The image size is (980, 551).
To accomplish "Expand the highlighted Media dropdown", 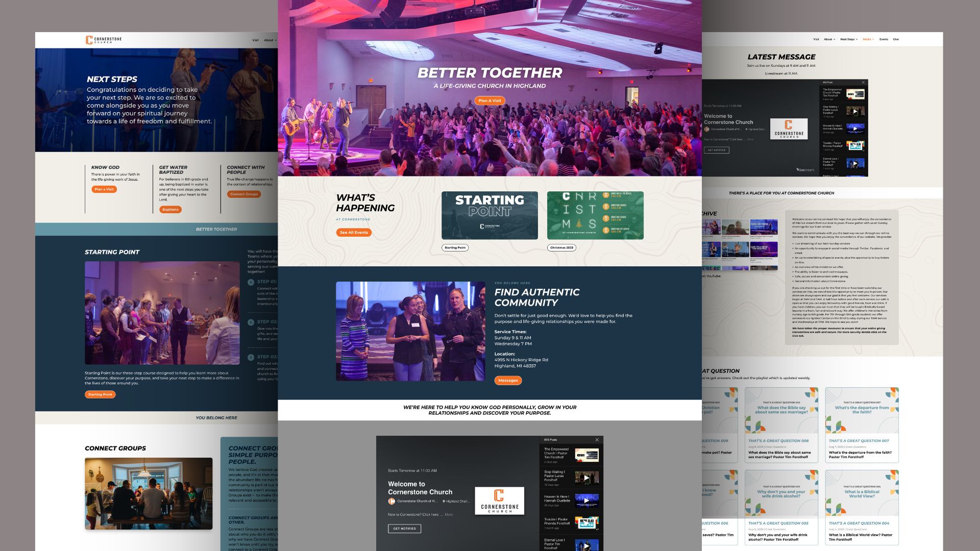I will (868, 39).
